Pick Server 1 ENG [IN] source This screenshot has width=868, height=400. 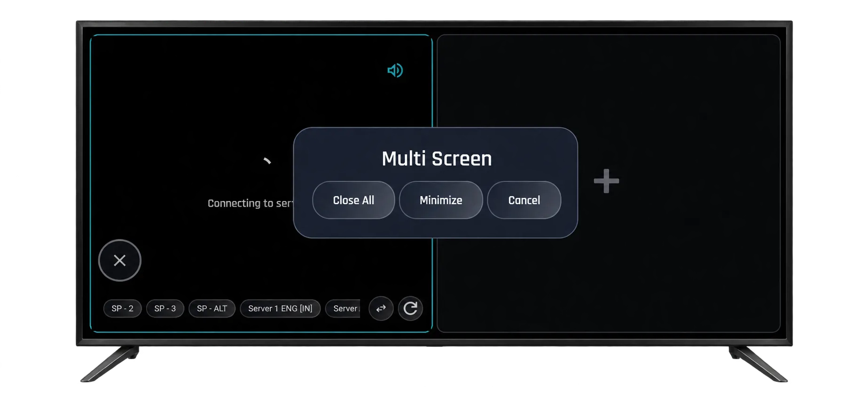click(280, 308)
